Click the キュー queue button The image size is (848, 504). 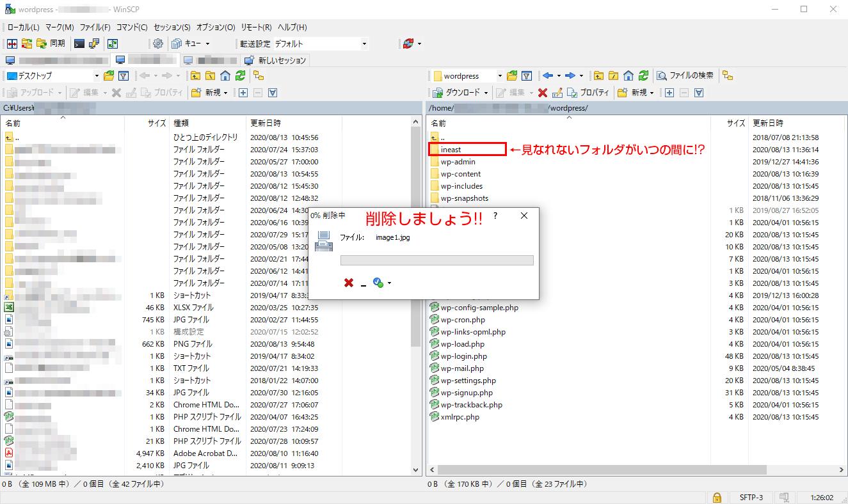(x=186, y=43)
